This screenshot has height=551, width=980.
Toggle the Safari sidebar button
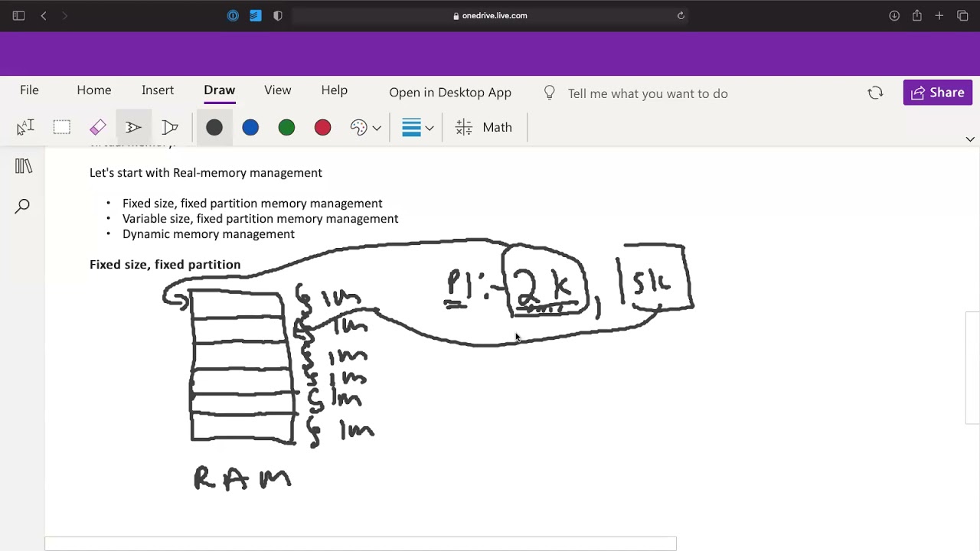point(18,15)
